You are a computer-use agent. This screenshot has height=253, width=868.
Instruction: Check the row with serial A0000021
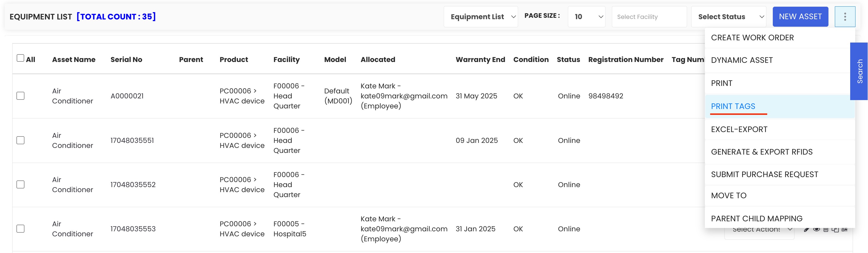tap(21, 96)
